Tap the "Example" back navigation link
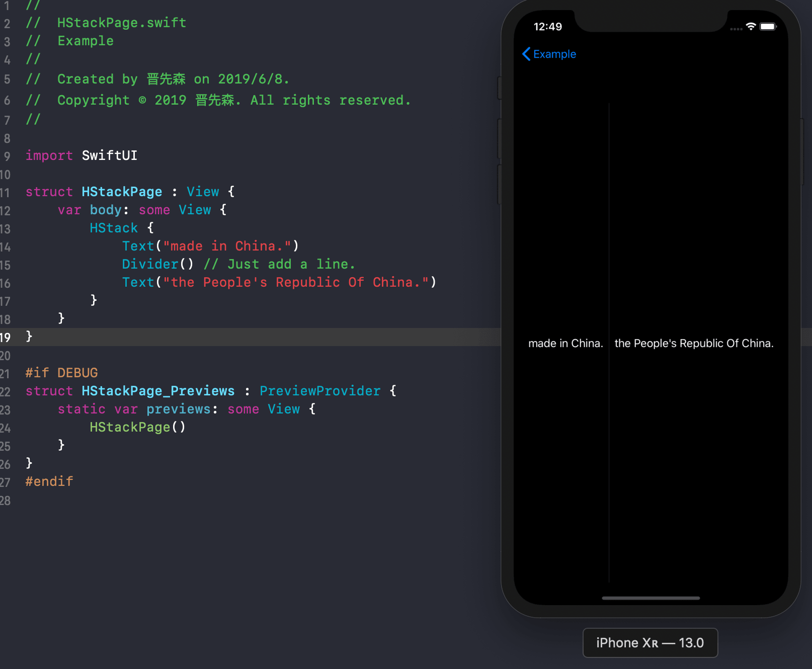Viewport: 812px width, 669px height. [555, 54]
